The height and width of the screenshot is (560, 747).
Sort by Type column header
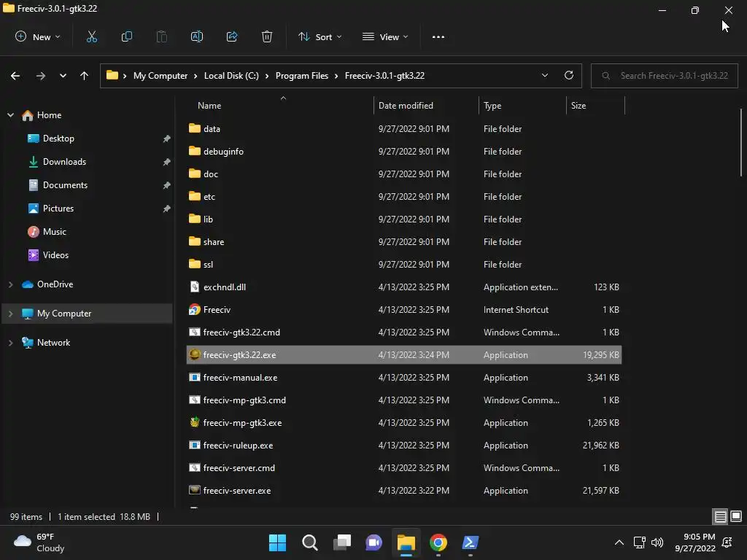[x=522, y=106]
